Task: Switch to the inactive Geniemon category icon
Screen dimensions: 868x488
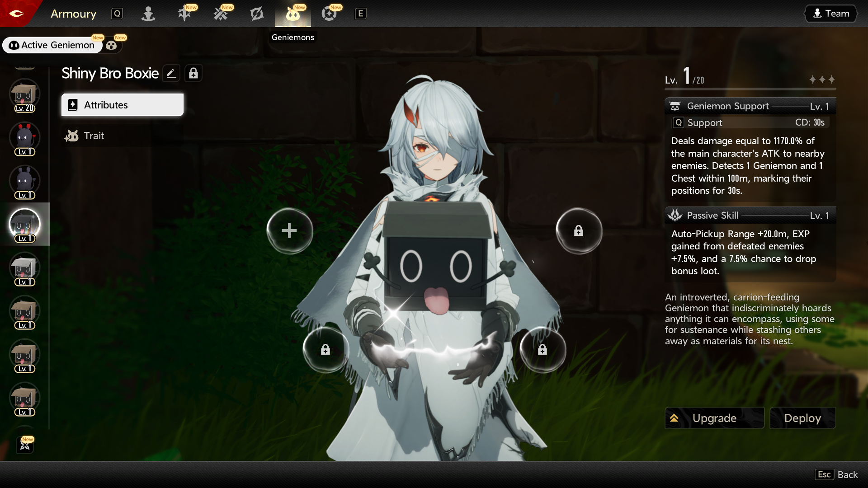Action: (x=112, y=45)
